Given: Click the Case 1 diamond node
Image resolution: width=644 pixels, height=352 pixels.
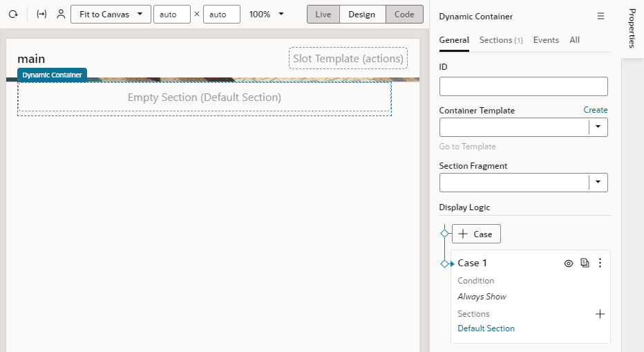Looking at the screenshot, I should [x=444, y=263].
